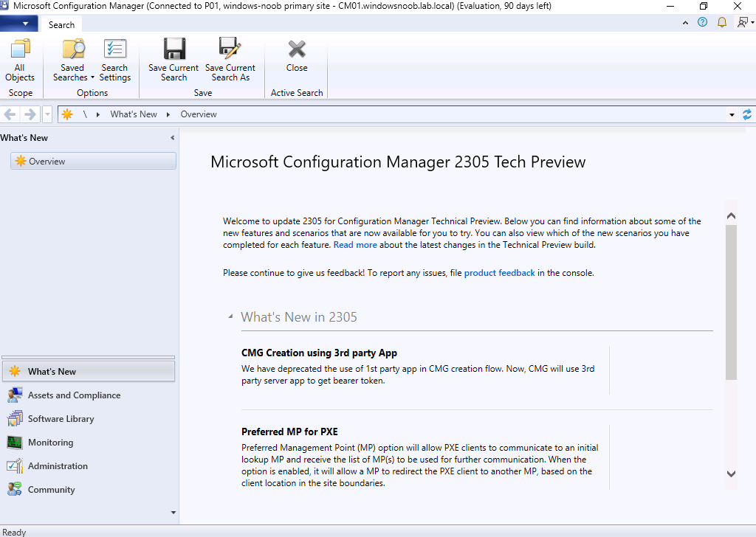Image resolution: width=756 pixels, height=537 pixels.
Task: Click the Microsoft Configuration Manager 2305 Tech Preview title
Action: [x=398, y=162]
